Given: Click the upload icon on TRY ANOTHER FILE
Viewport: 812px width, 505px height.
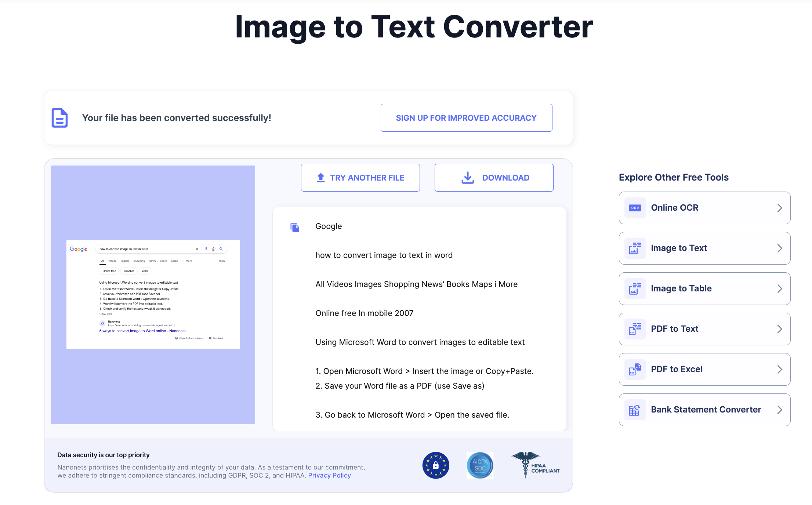Looking at the screenshot, I should coord(320,178).
